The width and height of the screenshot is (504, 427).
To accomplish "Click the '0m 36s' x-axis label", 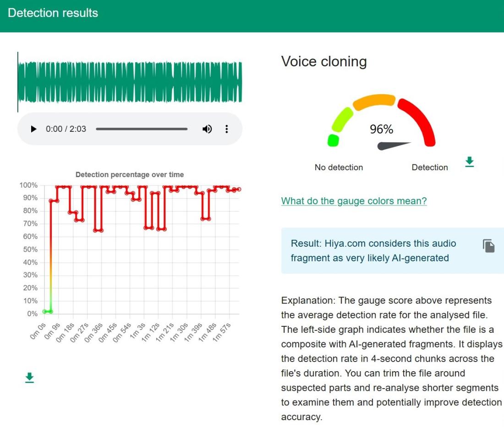I will pyautogui.click(x=94, y=333).
